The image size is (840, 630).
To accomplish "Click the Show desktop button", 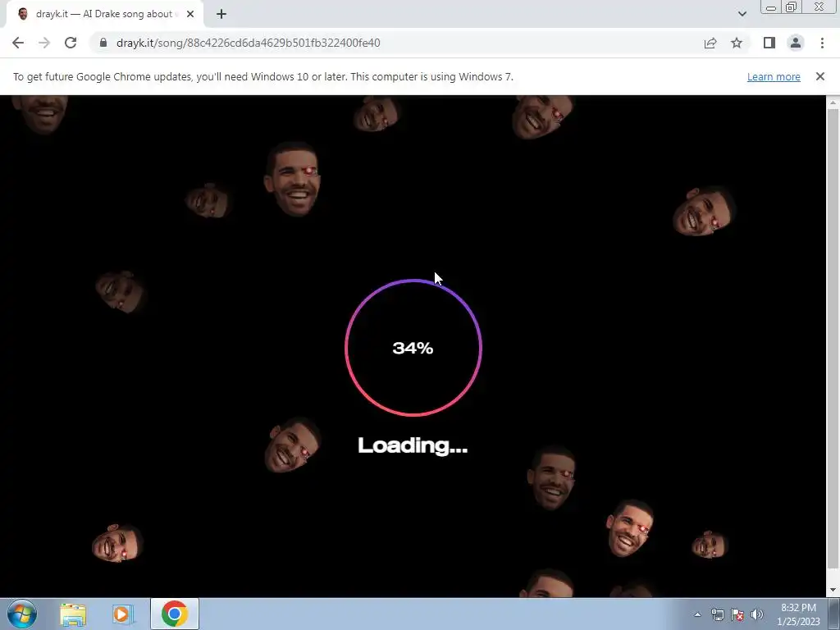I will (x=834, y=614).
